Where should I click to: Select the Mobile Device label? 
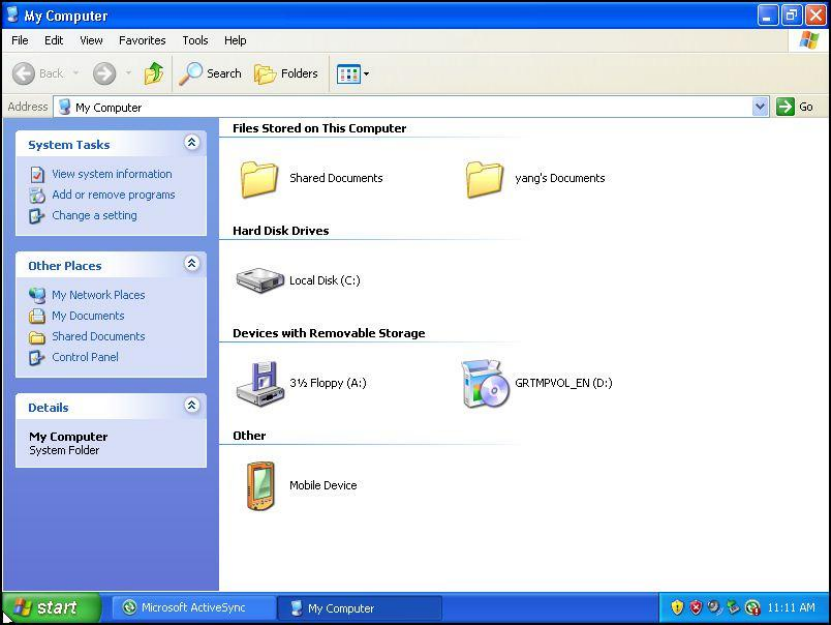(323, 486)
